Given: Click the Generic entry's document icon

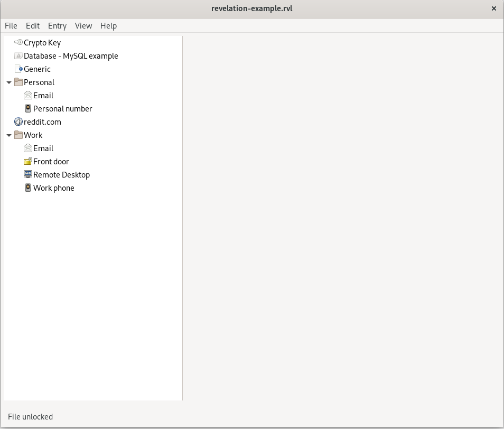Looking at the screenshot, I should tap(18, 69).
